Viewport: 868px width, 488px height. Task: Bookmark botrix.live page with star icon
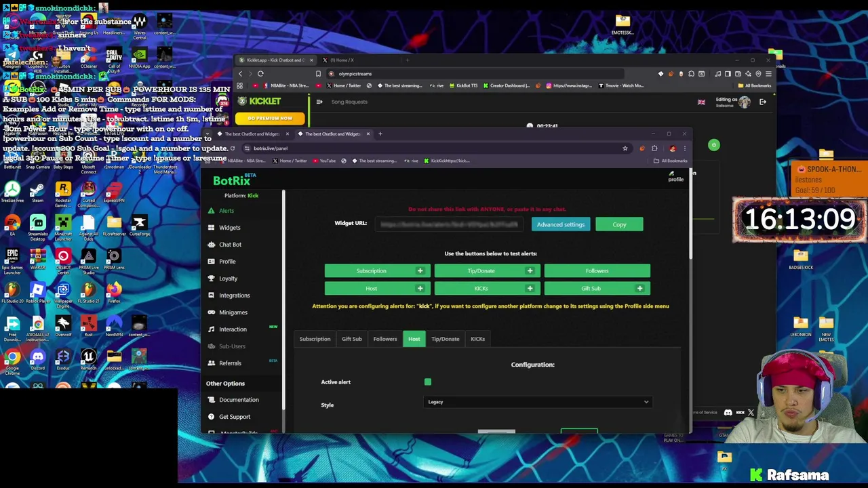625,148
